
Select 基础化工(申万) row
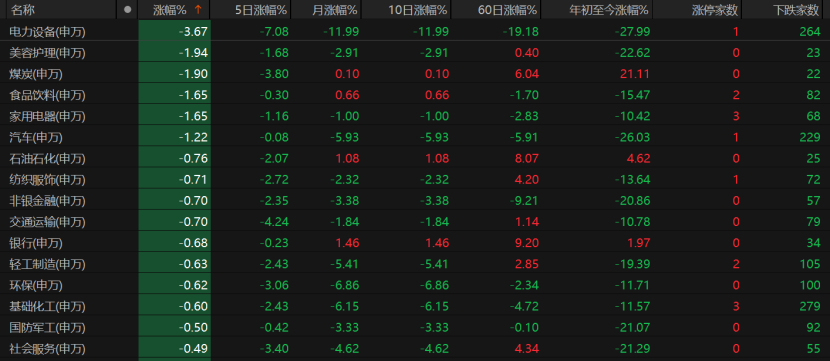(415, 306)
